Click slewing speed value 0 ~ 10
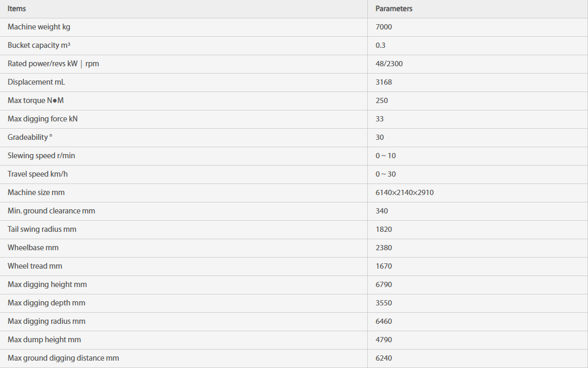The image size is (588, 368). (x=386, y=156)
